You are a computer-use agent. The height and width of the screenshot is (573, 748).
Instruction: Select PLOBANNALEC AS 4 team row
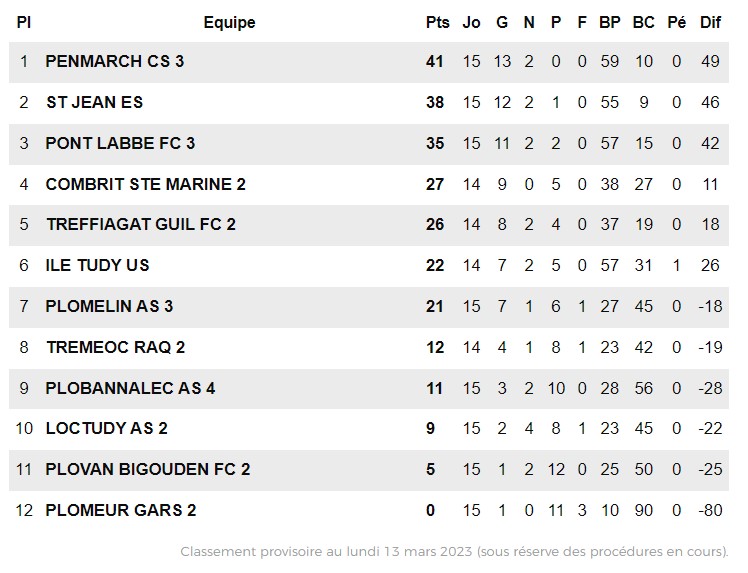369,388
